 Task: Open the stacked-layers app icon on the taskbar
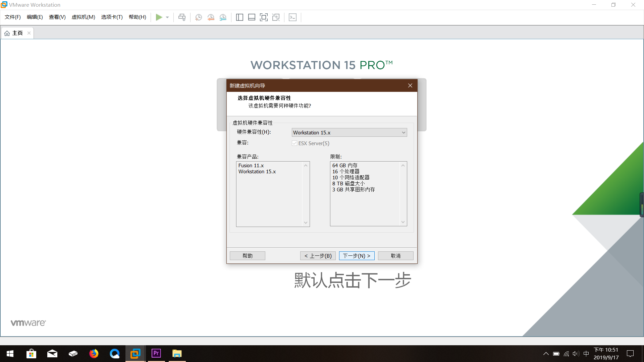coord(73,354)
